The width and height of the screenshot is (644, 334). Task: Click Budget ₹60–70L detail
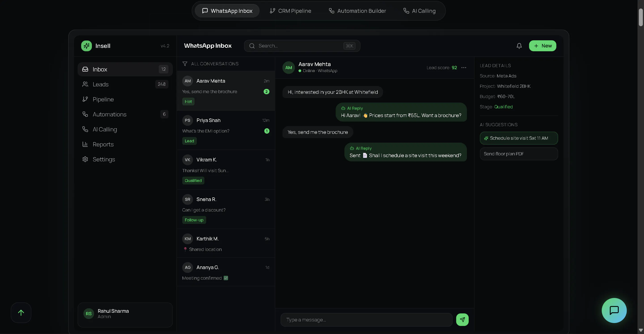[497, 96]
